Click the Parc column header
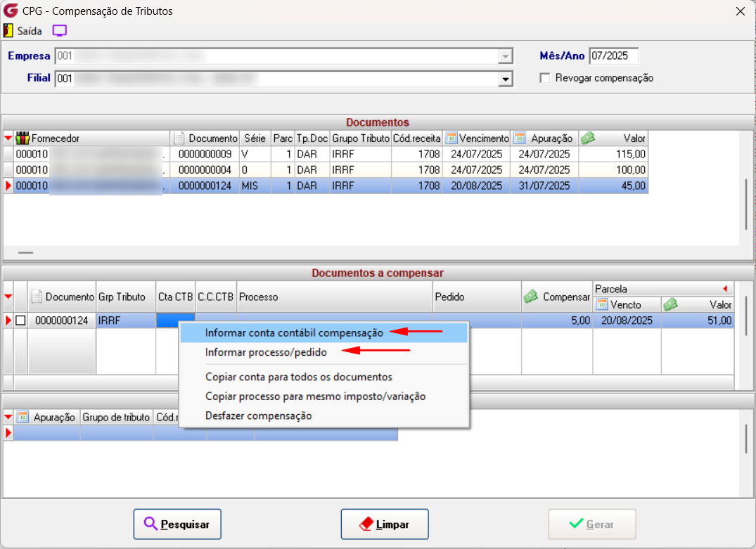 click(283, 138)
